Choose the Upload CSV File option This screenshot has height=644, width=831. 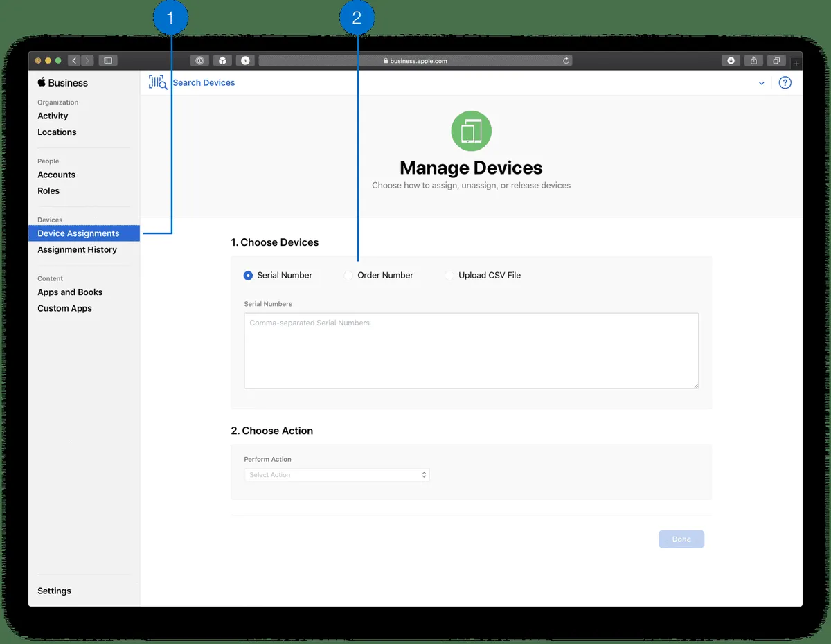[449, 276]
